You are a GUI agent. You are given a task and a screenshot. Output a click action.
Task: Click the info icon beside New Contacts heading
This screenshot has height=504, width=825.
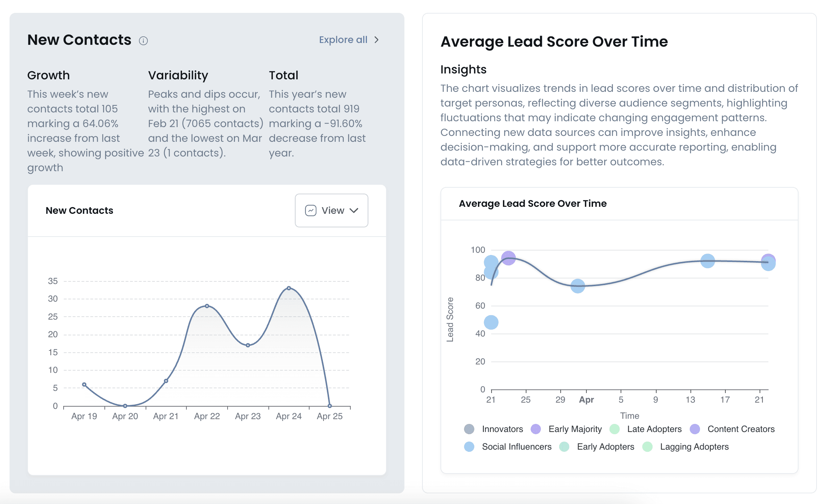pyautogui.click(x=143, y=41)
